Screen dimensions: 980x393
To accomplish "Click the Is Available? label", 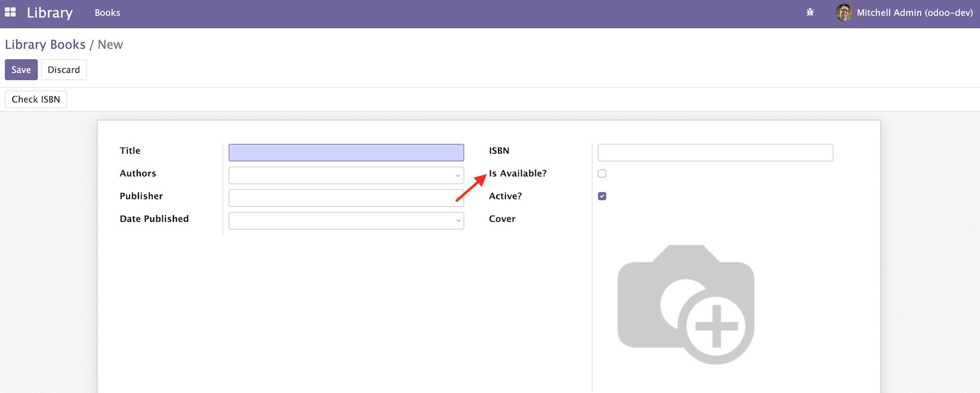I will tap(518, 174).
